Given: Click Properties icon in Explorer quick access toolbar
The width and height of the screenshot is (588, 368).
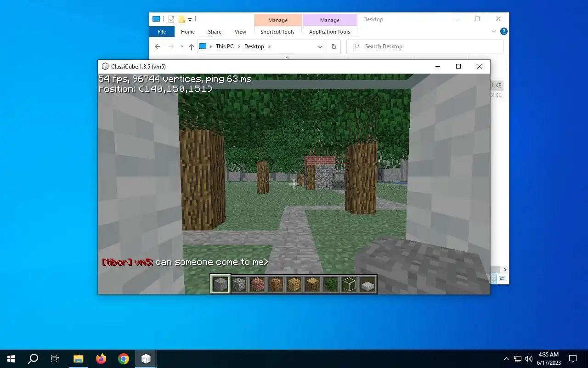Looking at the screenshot, I should [171, 19].
